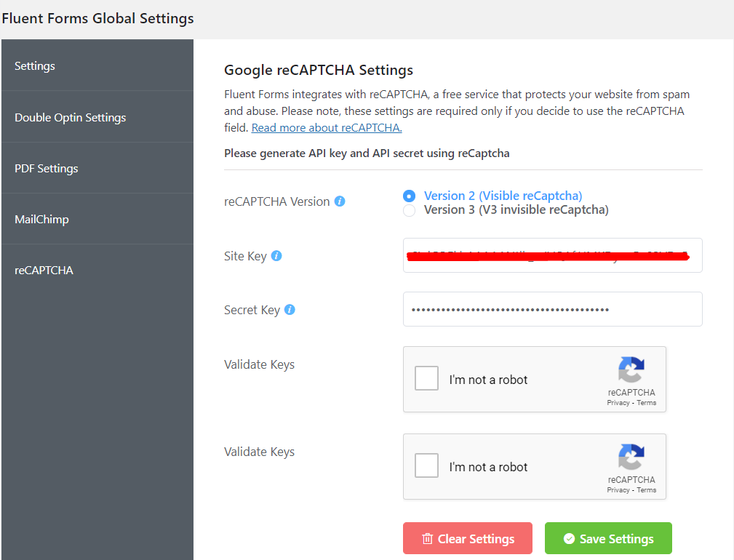
Task: Go to PDF Settings
Action: click(97, 168)
